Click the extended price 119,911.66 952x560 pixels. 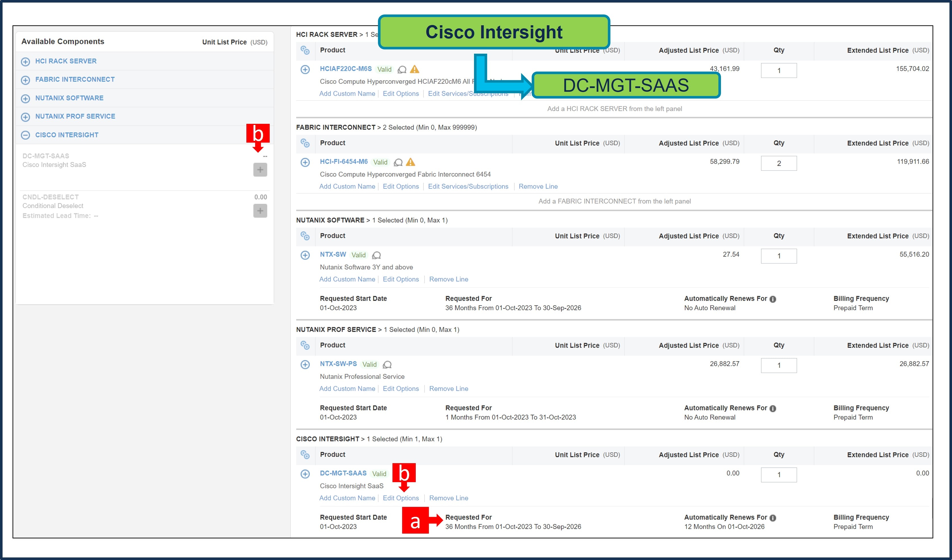pos(913,162)
